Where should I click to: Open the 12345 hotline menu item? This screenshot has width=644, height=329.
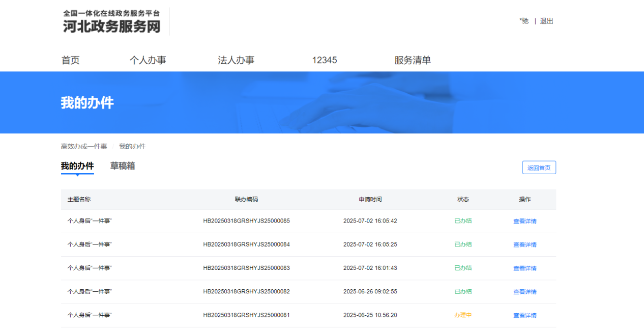tap(325, 60)
